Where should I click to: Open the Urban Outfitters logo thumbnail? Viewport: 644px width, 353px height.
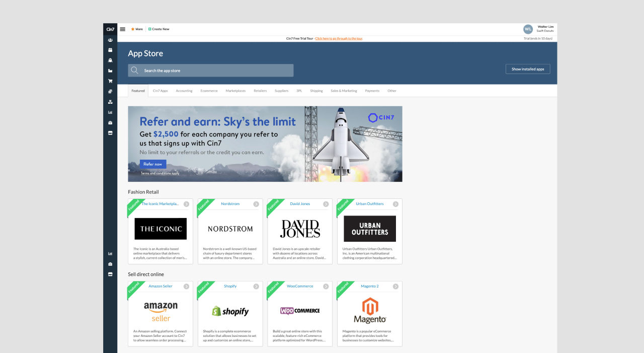(x=370, y=229)
